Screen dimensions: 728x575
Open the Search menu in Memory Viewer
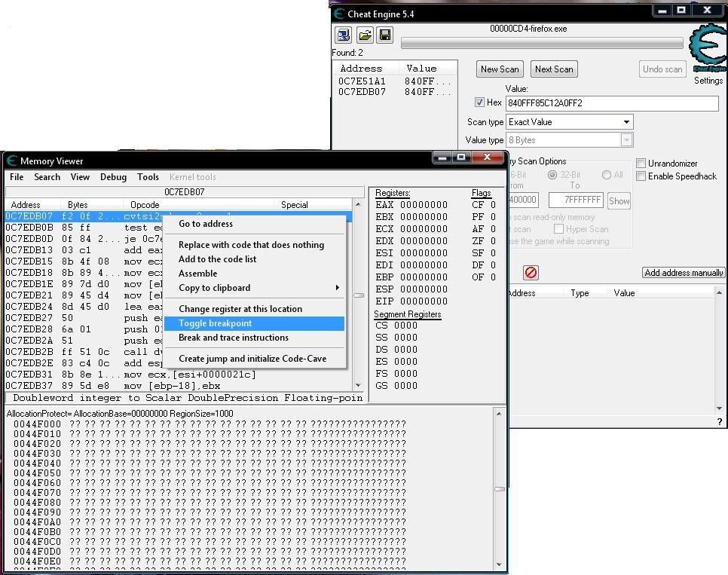click(47, 177)
